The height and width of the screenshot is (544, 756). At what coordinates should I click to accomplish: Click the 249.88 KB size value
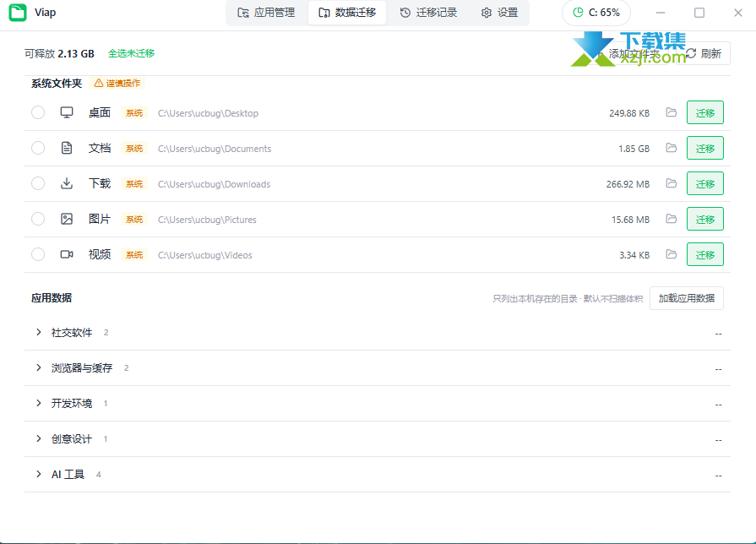(x=629, y=113)
